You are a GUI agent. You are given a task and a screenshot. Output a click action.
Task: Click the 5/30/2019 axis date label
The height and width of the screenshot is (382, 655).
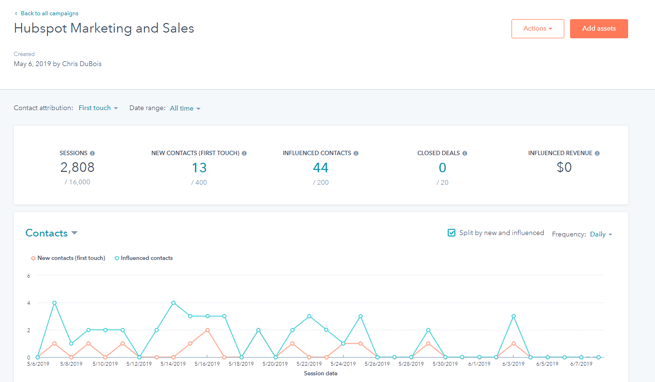tap(445, 364)
